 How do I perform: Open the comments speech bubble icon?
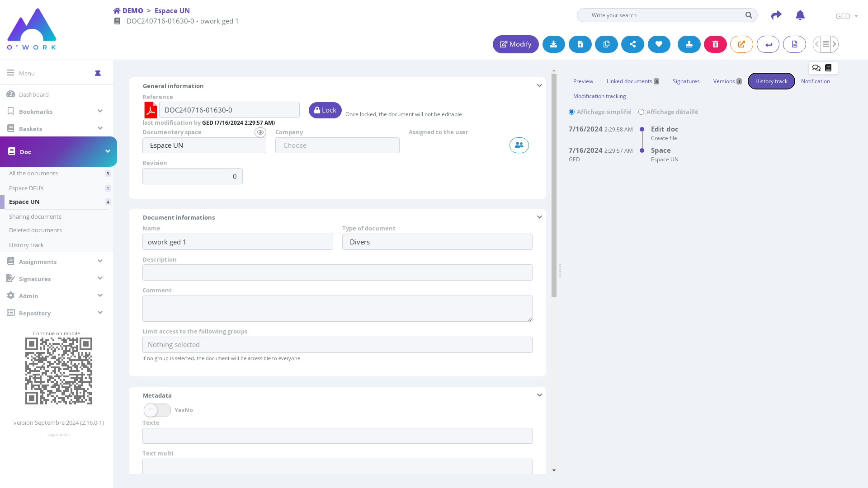816,68
